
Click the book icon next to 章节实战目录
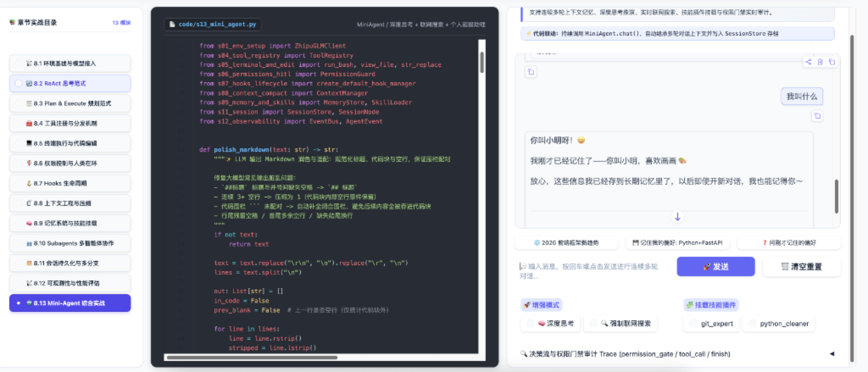click(12, 22)
